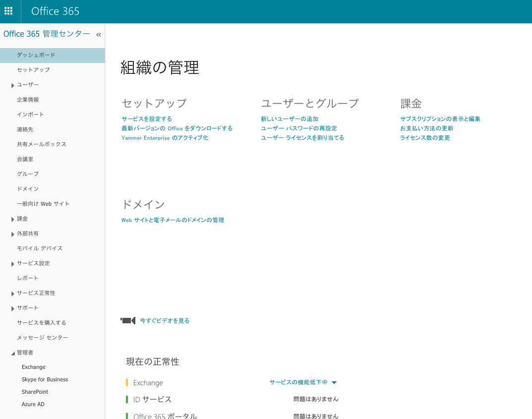Open レポート in the sidebar
The height and width of the screenshot is (419, 532).
pyautogui.click(x=27, y=278)
